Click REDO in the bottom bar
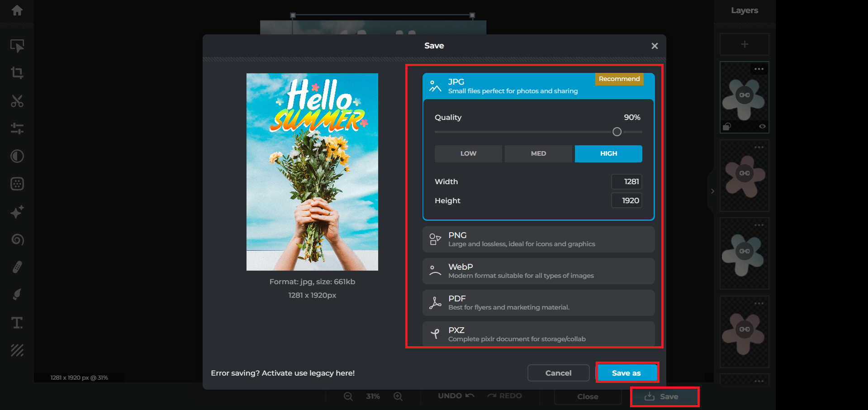 [x=504, y=396]
